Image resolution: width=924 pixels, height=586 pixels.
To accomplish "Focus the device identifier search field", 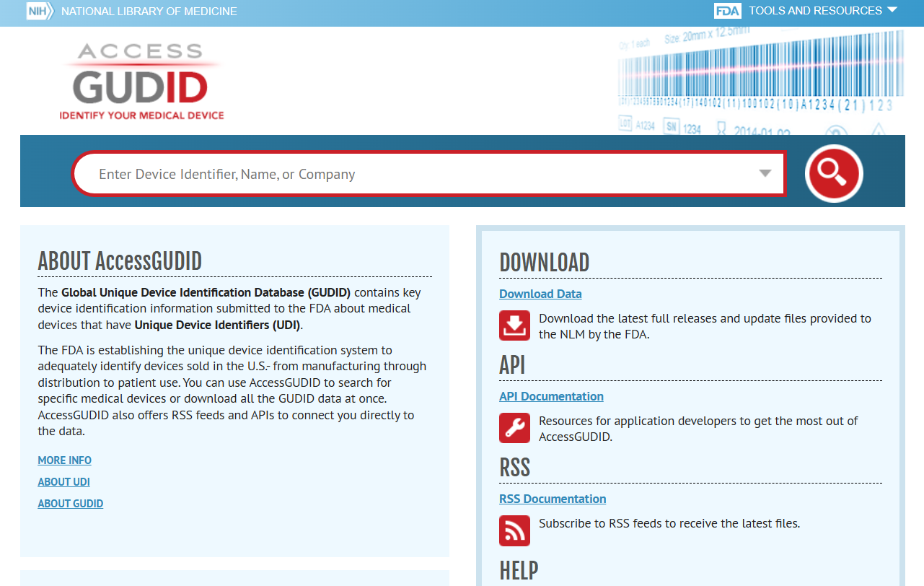I will coord(429,174).
